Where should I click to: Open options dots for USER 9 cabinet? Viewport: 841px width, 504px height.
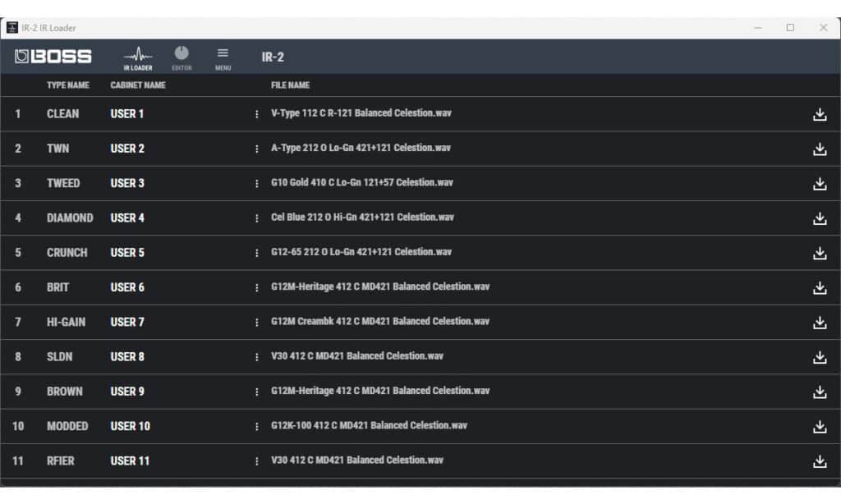coord(256,392)
